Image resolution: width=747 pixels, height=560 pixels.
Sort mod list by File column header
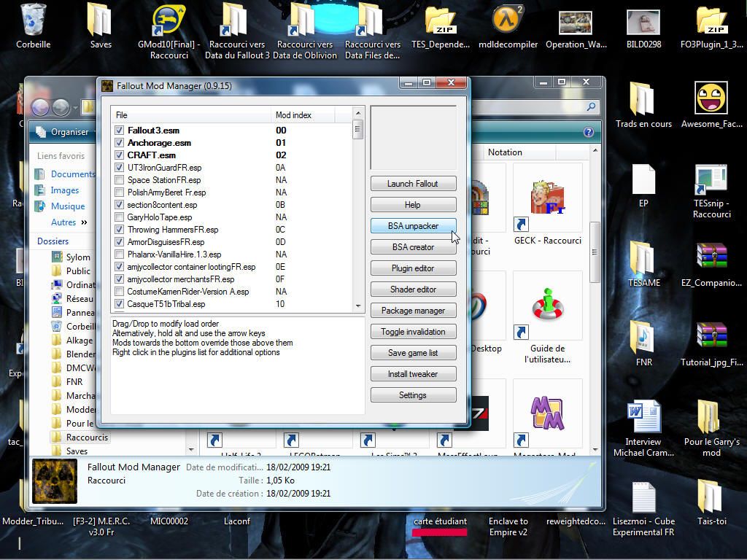click(191, 114)
